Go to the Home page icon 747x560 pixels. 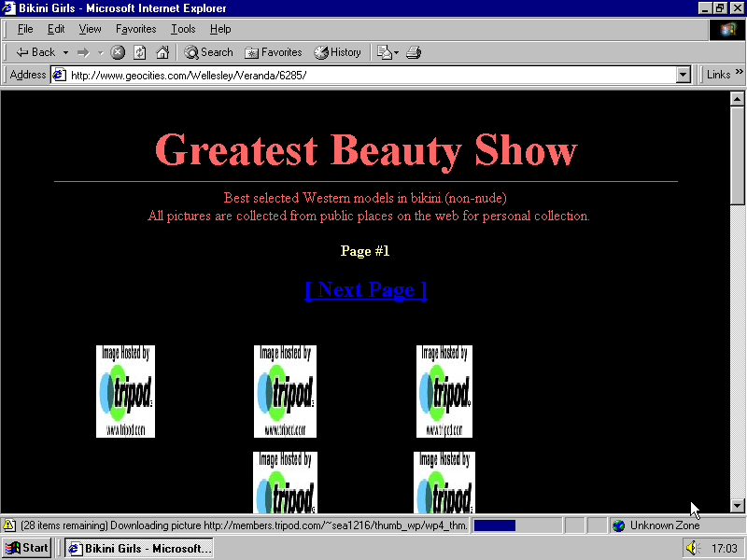[162, 52]
